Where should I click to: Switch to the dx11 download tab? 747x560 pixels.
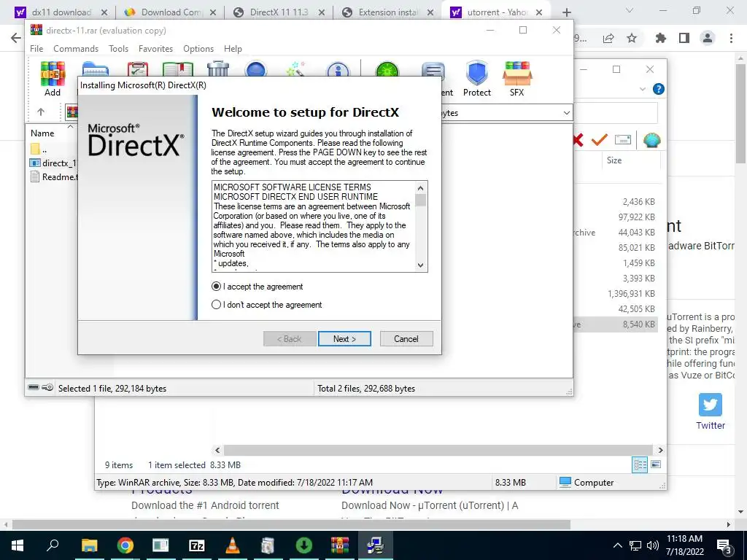(61, 12)
